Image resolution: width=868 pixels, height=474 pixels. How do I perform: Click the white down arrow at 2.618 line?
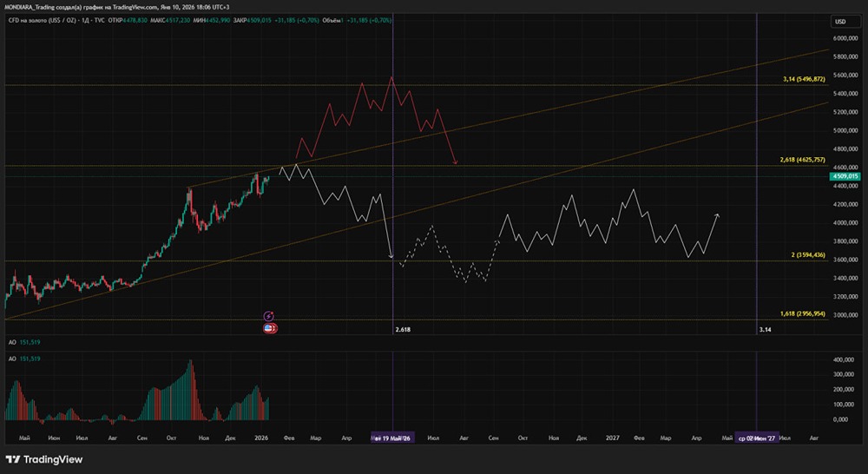point(391,256)
